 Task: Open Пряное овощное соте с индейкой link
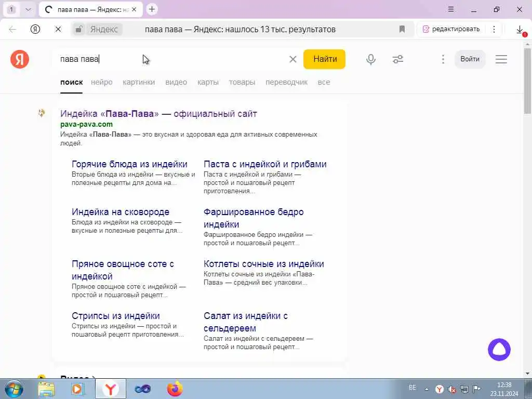[x=123, y=270]
